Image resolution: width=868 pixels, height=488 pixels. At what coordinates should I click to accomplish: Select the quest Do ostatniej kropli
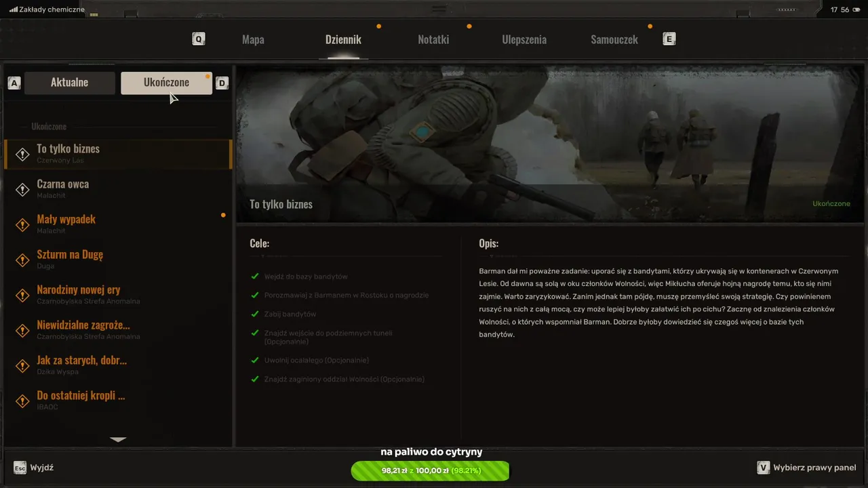pyautogui.click(x=118, y=401)
